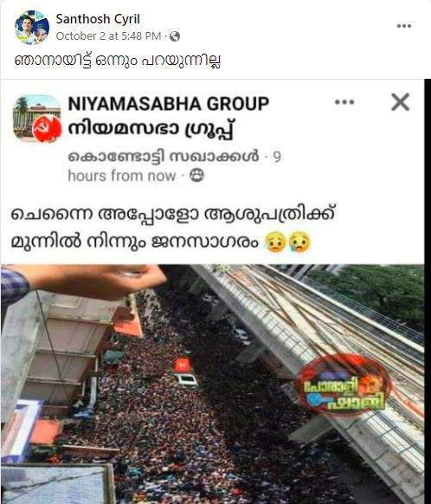The image size is (431, 504).
Task: Dismiss the shared post with the X icon
Action: pos(400,102)
